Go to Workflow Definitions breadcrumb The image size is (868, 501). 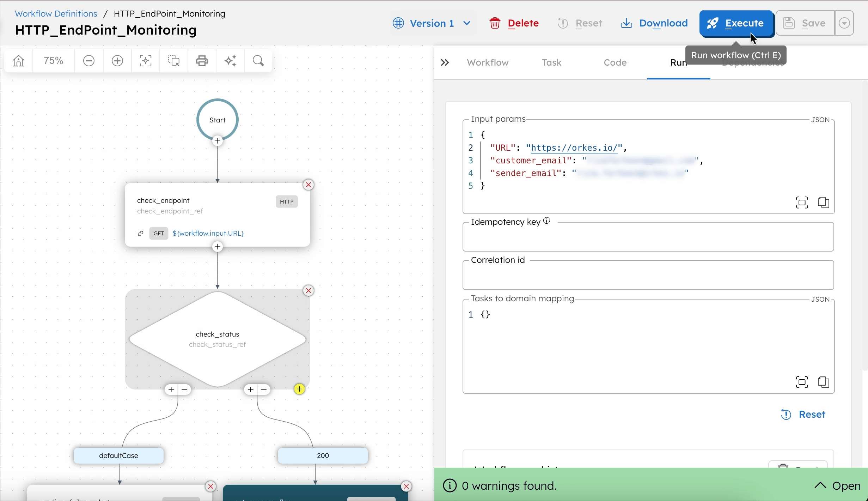(x=56, y=13)
